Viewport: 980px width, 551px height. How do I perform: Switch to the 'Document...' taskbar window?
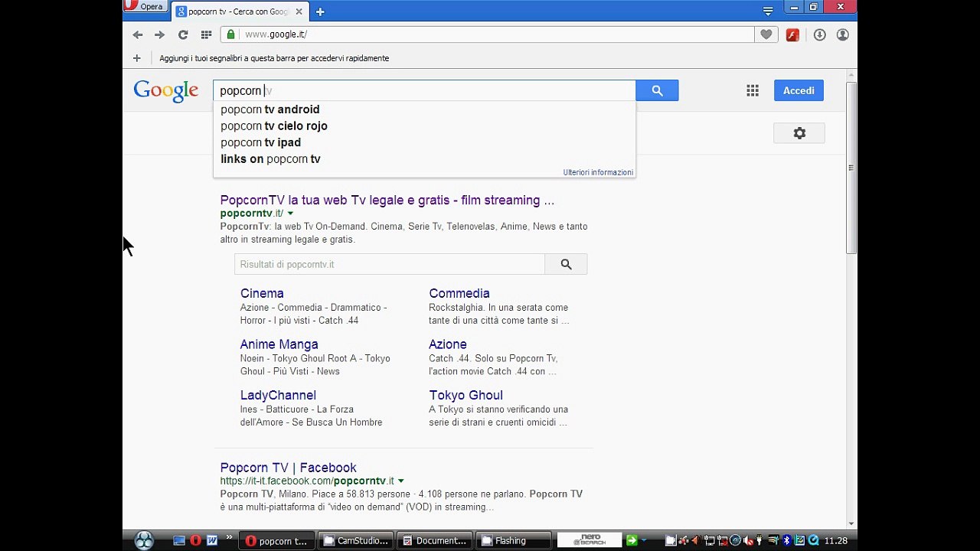(435, 540)
